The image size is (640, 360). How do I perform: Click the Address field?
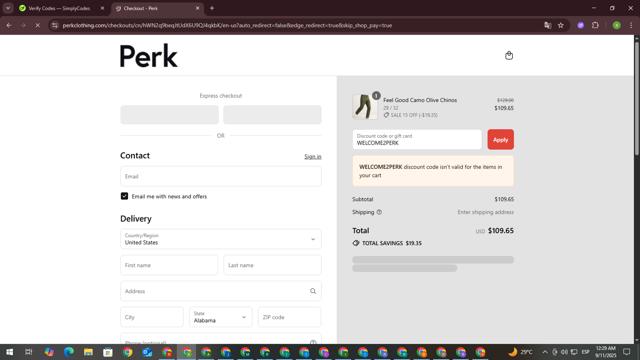point(221,291)
